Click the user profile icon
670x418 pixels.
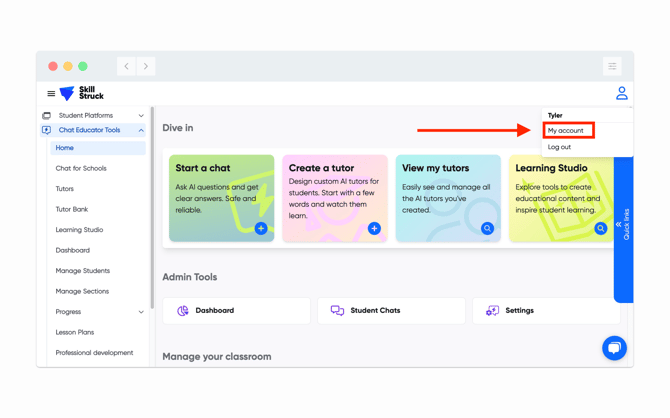click(621, 93)
